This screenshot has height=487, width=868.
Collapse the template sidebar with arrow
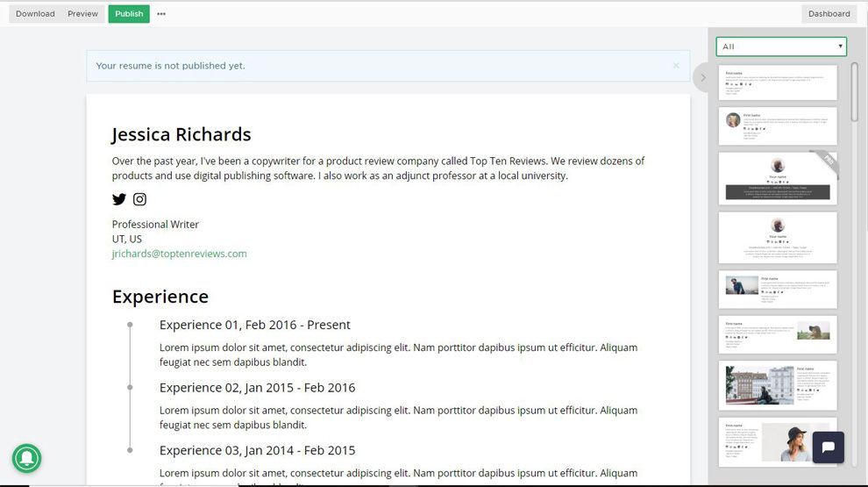click(x=702, y=77)
